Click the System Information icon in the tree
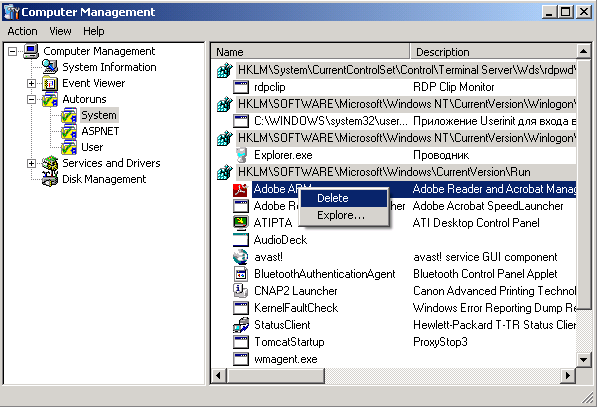Viewport: 597px width, 407px height. (x=50, y=67)
